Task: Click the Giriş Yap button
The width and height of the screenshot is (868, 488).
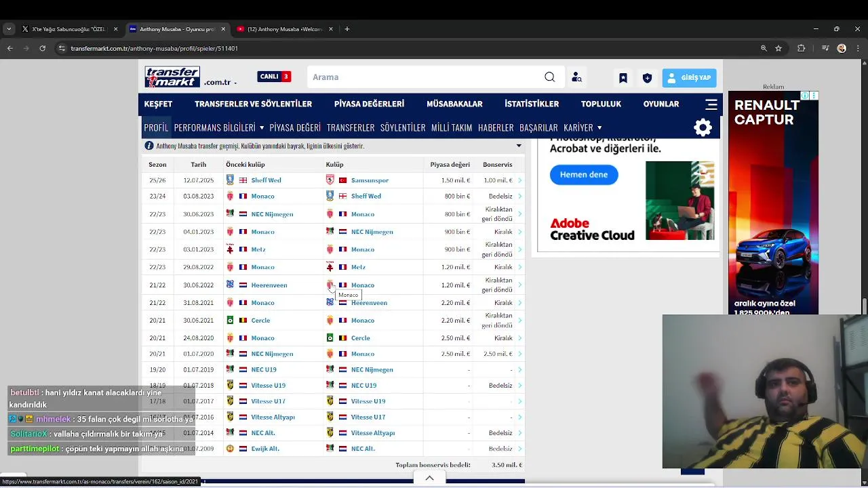Action: click(x=689, y=78)
